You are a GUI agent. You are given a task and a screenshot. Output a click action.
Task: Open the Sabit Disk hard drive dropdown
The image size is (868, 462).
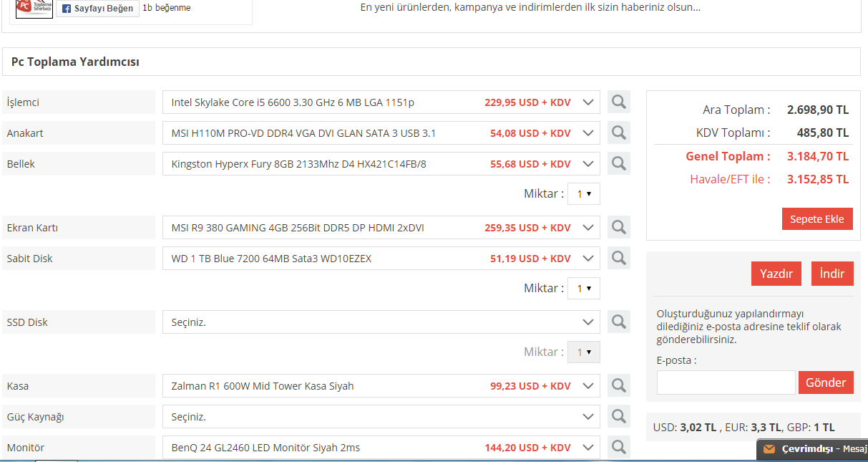click(381, 259)
